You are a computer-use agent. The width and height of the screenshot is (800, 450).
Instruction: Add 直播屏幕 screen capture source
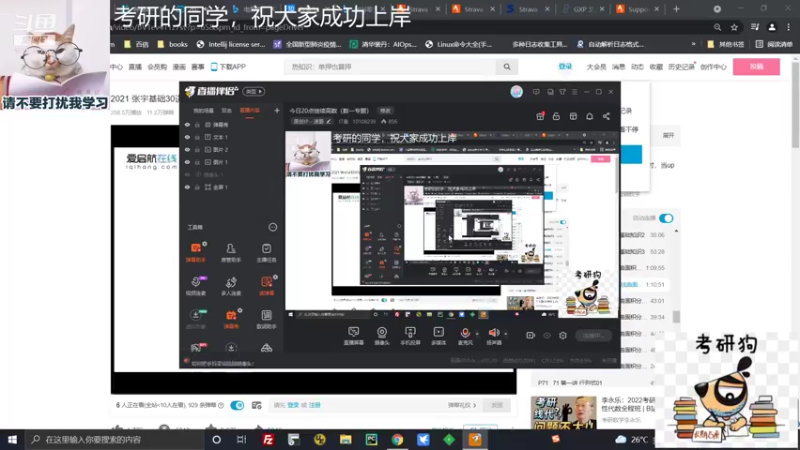tap(353, 336)
